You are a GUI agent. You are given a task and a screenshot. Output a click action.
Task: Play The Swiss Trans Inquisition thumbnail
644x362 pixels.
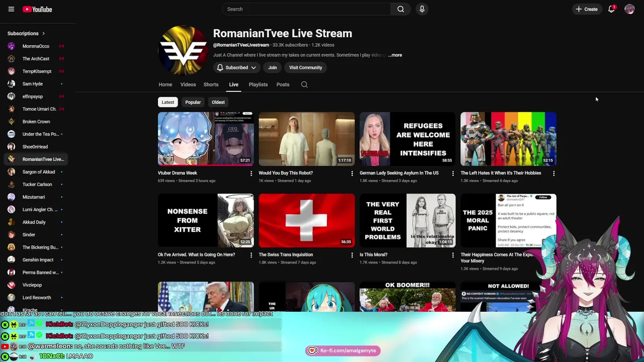[x=306, y=220]
